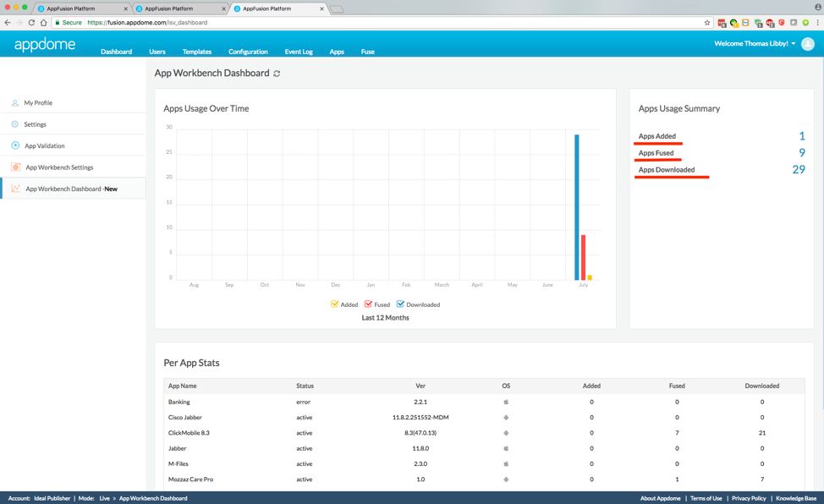
Task: Open the Chrome three-dot menu
Action: click(818, 23)
